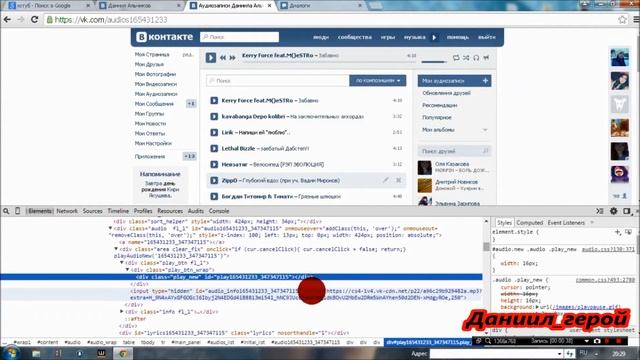Click plus icon on Мои аудиозаписи
This screenshot has width=640, height=360.
[x=485, y=81]
